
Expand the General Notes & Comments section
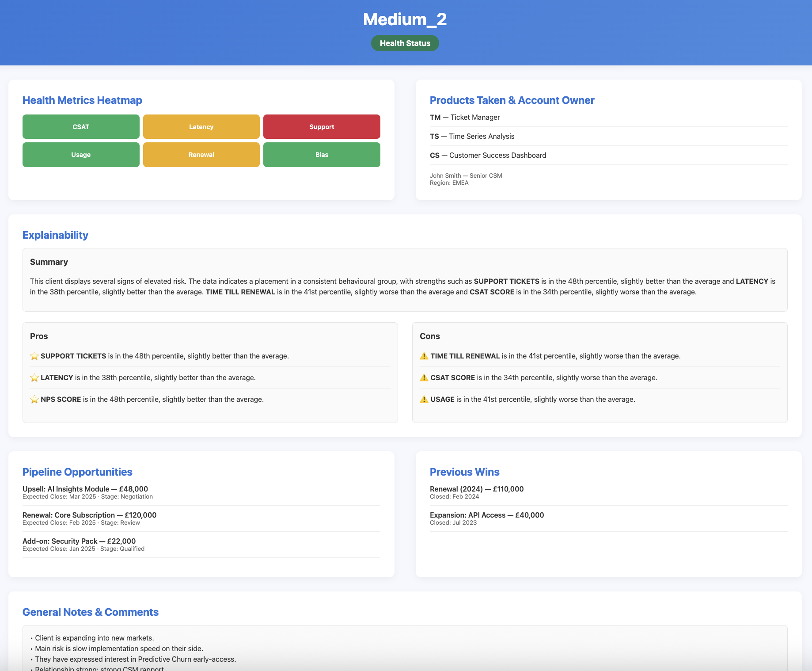[x=91, y=612]
